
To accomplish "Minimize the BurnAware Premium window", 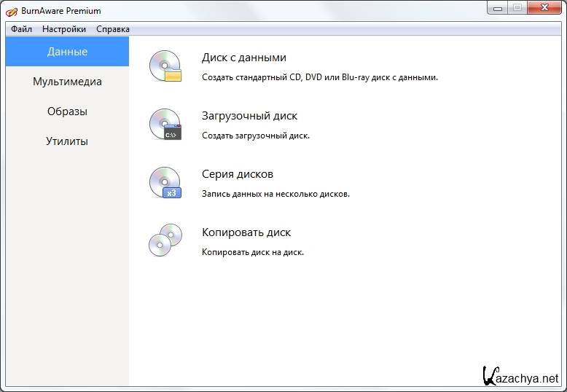I will pos(498,8).
